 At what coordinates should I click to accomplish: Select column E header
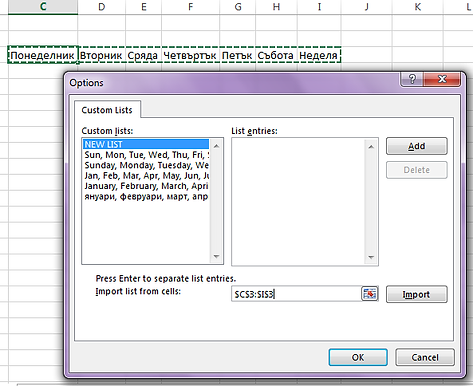144,7
